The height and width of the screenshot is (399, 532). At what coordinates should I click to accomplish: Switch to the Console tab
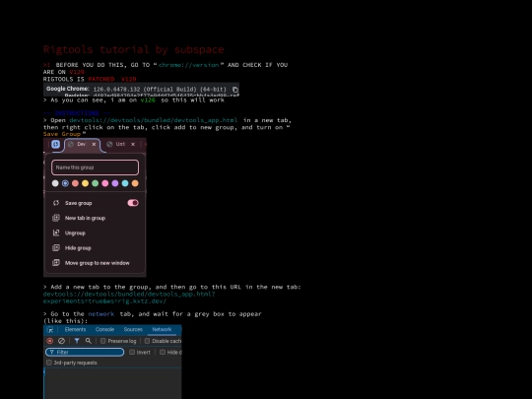coord(104,329)
